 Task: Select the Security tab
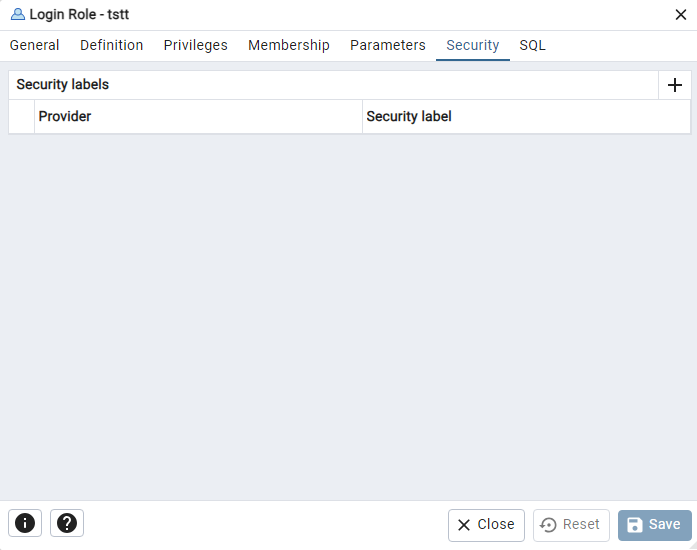pyautogui.click(x=473, y=45)
